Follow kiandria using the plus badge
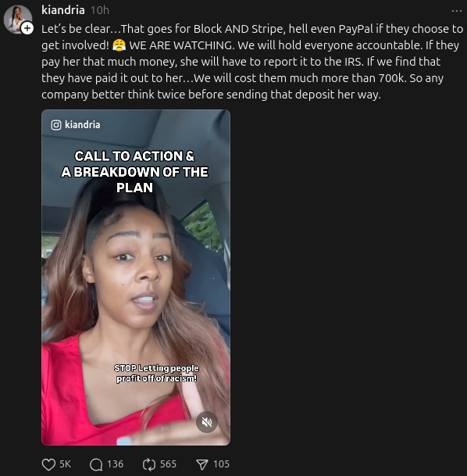 tap(27, 28)
